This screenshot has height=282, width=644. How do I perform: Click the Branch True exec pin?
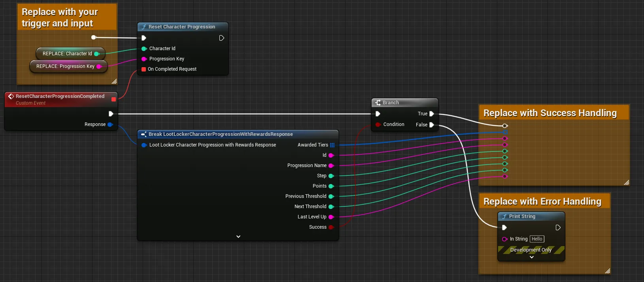[432, 114]
